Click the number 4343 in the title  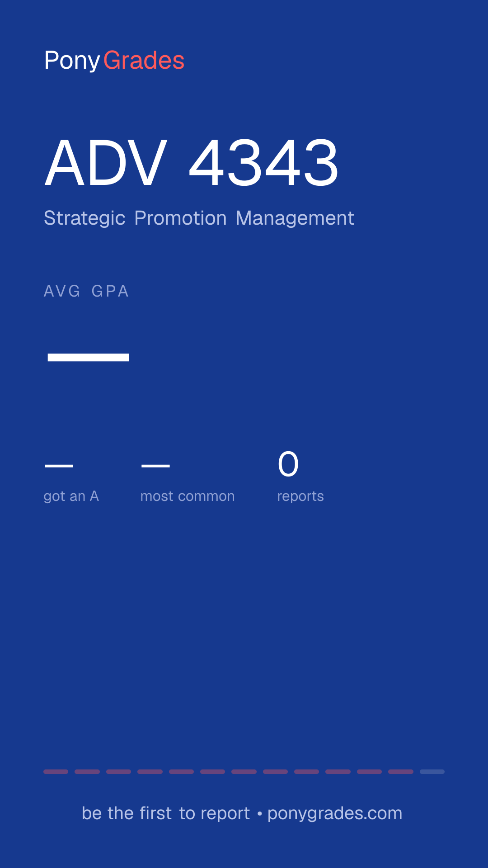tap(264, 163)
